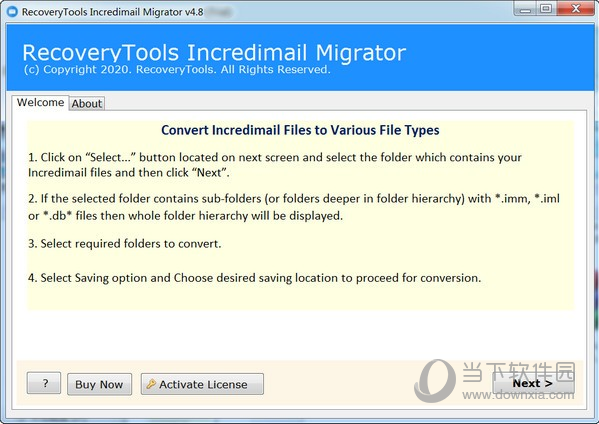Select the Welcome tab
The width and height of the screenshot is (599, 424).
coord(40,102)
